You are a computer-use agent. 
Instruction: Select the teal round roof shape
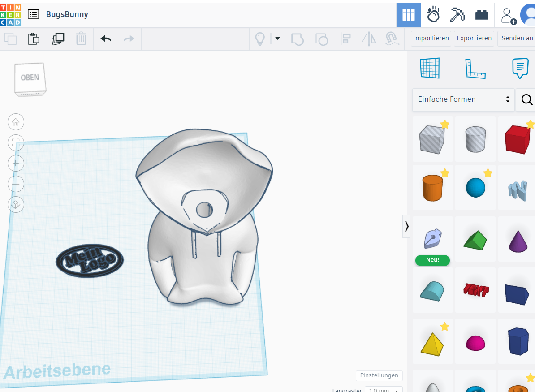point(433,291)
